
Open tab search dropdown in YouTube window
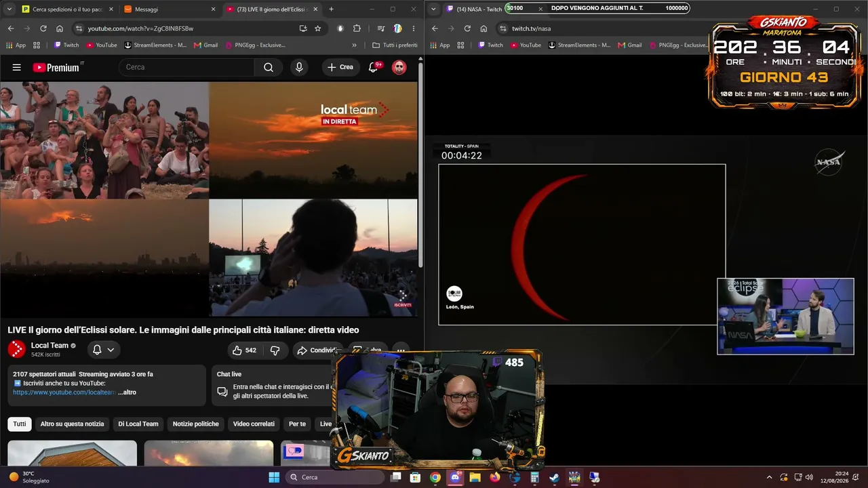[x=9, y=9]
